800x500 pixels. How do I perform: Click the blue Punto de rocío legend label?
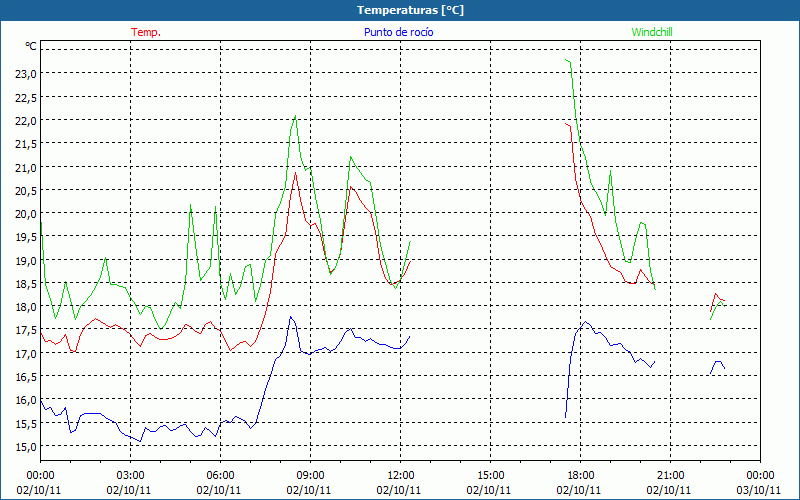pyautogui.click(x=398, y=32)
